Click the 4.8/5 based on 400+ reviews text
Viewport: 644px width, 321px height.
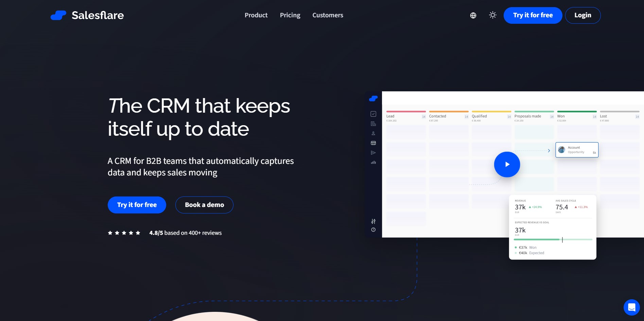[x=186, y=233]
